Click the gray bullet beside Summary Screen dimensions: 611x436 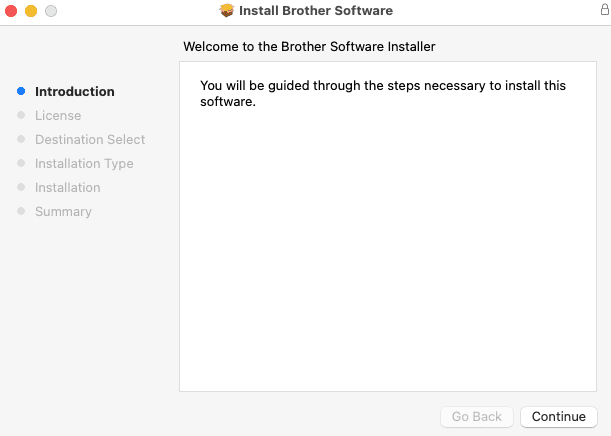[21, 212]
